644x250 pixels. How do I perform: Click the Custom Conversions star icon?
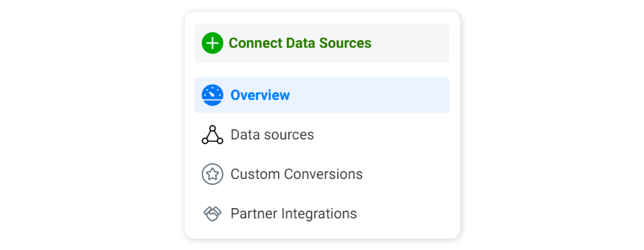212,174
